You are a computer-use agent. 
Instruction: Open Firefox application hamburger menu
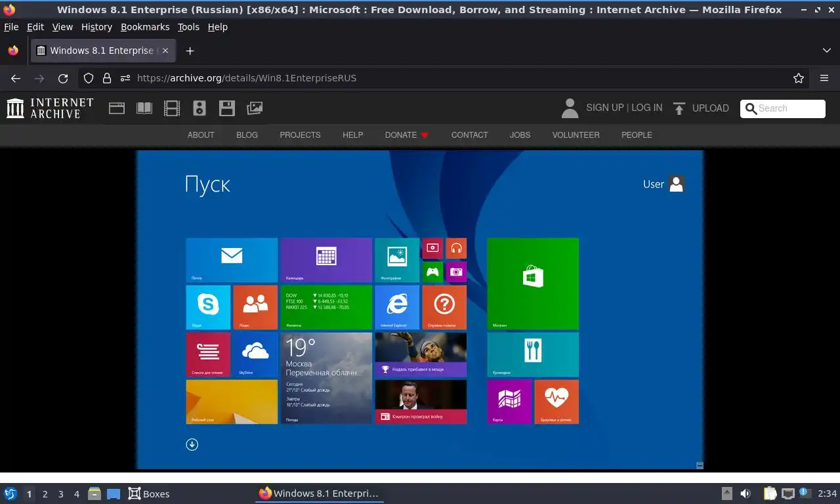click(x=824, y=78)
